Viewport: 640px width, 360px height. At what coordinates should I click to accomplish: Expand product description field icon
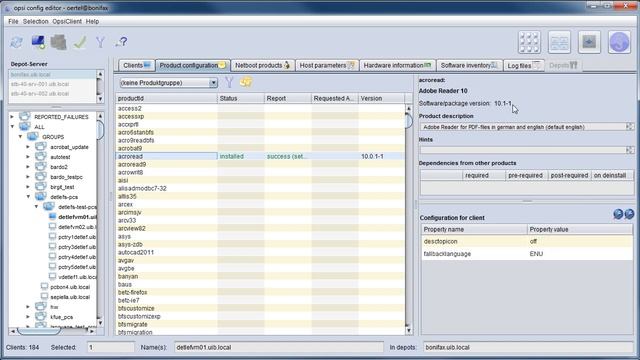pos(630,127)
